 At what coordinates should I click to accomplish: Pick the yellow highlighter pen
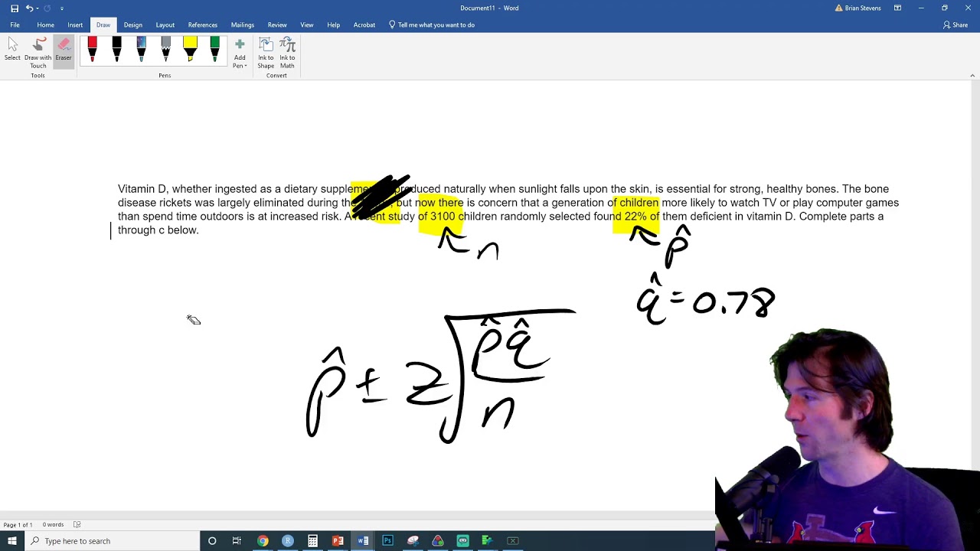(x=191, y=50)
